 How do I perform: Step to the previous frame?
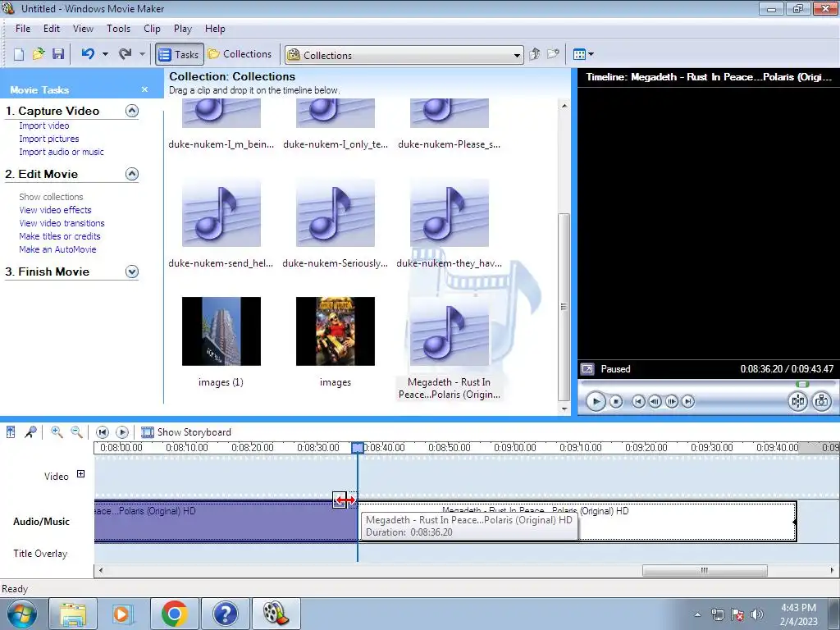tap(655, 401)
